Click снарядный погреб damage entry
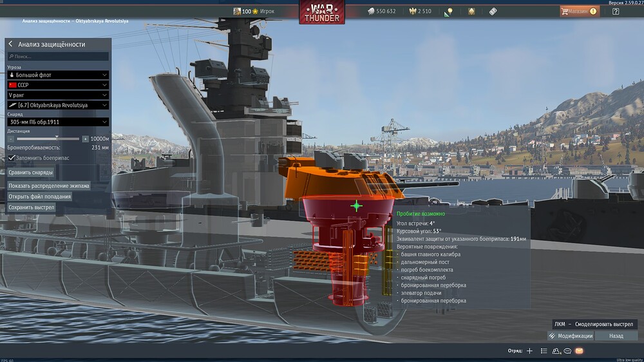The image size is (644, 362). tap(423, 278)
